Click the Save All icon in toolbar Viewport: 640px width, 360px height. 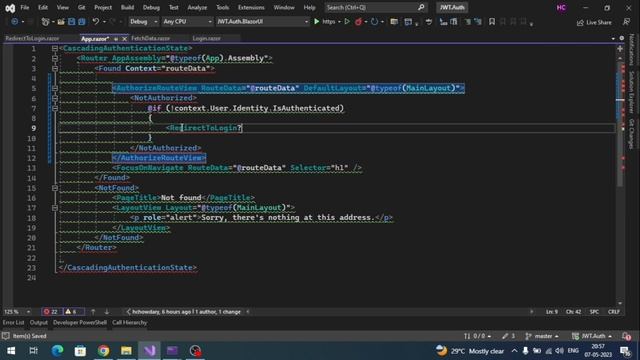click(x=82, y=22)
